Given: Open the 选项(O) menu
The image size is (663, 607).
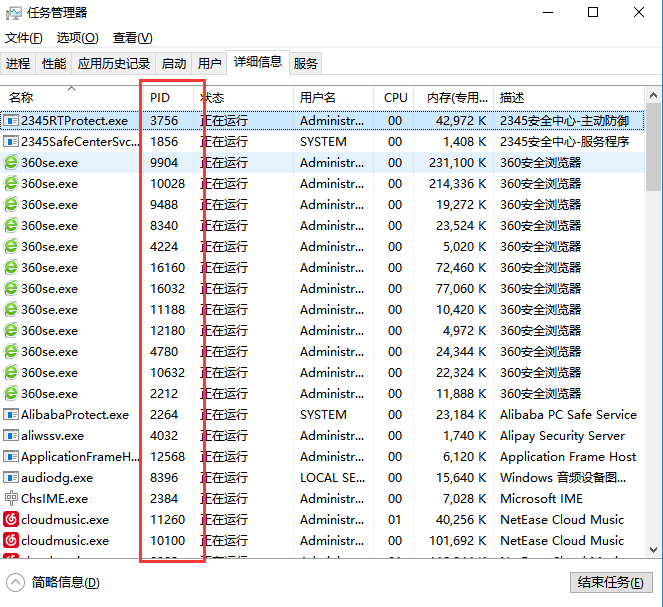Looking at the screenshot, I should (77, 38).
